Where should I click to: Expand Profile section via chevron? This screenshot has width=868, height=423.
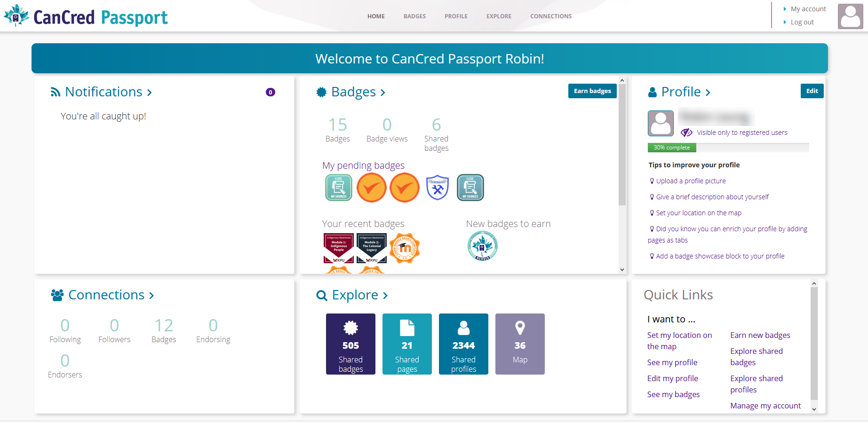pos(708,93)
